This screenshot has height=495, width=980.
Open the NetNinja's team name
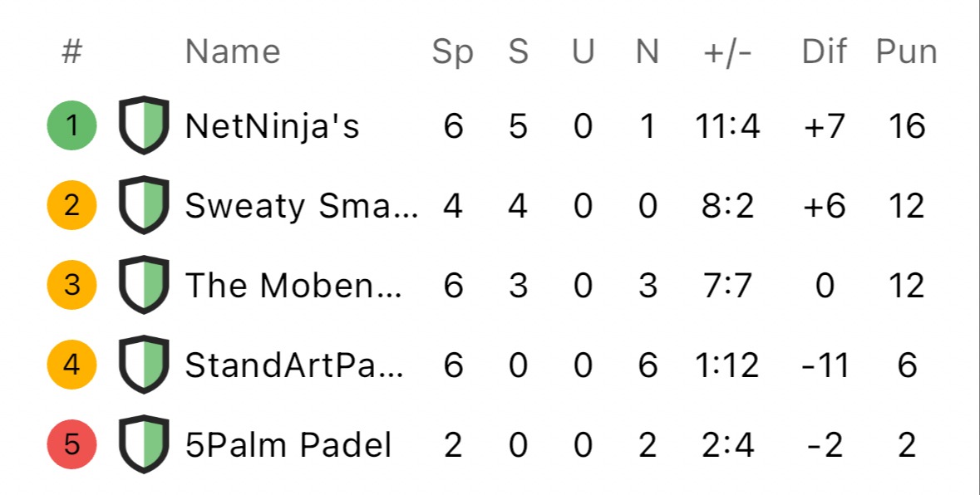click(273, 127)
